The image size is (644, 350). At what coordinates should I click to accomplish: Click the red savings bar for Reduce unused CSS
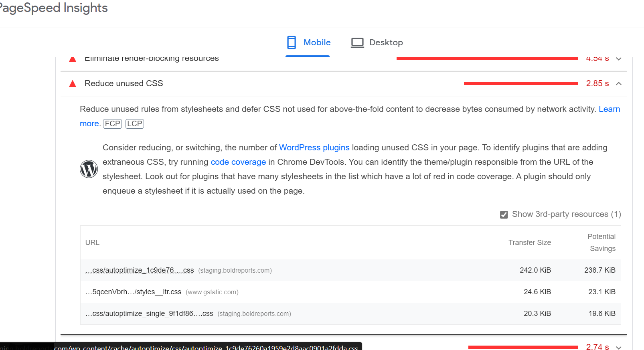(x=521, y=83)
